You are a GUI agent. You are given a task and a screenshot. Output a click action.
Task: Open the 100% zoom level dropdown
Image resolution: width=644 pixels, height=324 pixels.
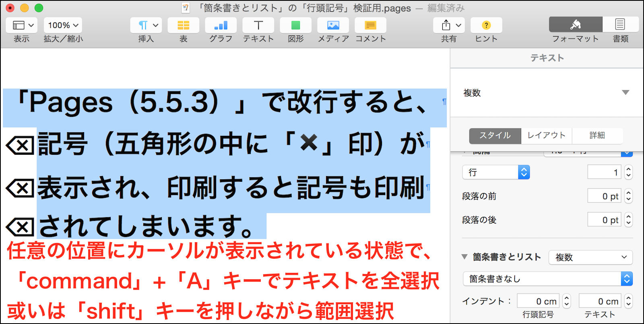63,25
